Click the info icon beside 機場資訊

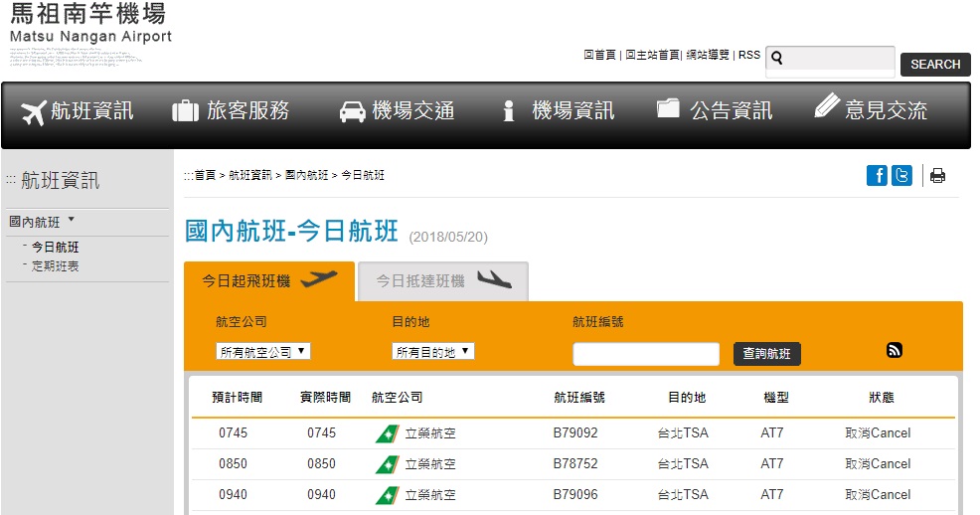pyautogui.click(x=509, y=111)
